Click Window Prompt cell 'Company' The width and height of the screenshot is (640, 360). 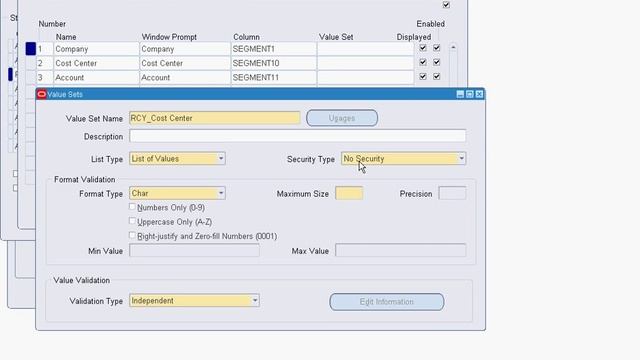[185, 49]
